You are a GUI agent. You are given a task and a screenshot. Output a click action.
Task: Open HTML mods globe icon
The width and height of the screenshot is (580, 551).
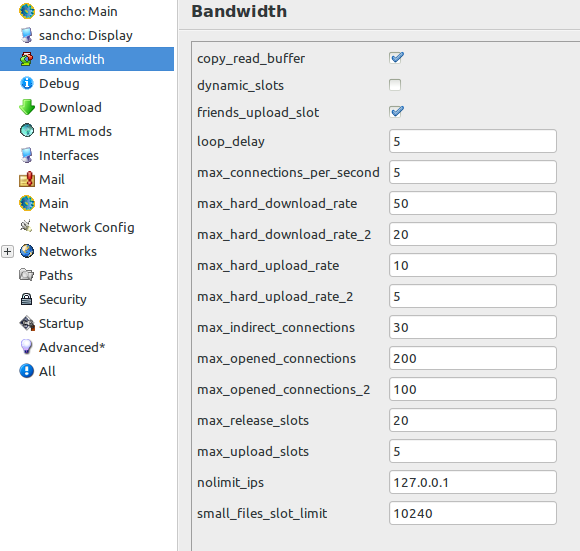tap(27, 131)
